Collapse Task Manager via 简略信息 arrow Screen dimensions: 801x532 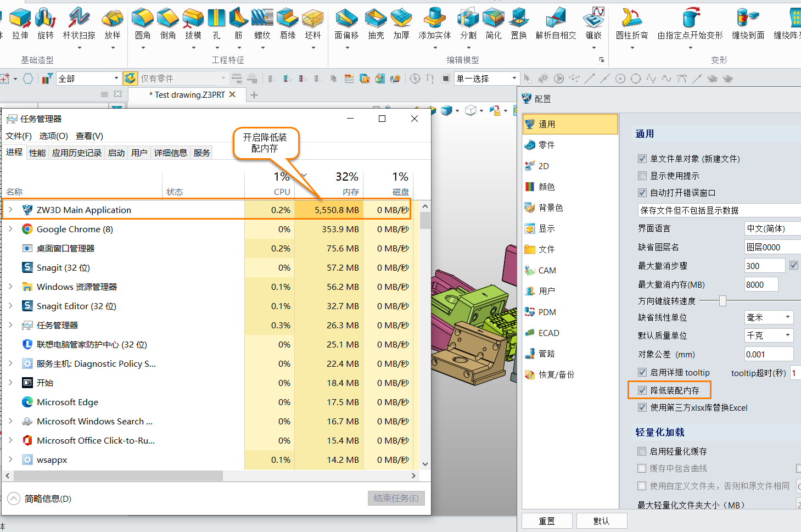point(14,499)
